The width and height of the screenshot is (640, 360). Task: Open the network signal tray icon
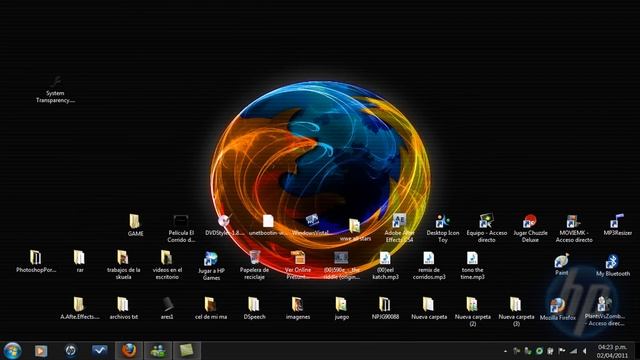coord(573,351)
